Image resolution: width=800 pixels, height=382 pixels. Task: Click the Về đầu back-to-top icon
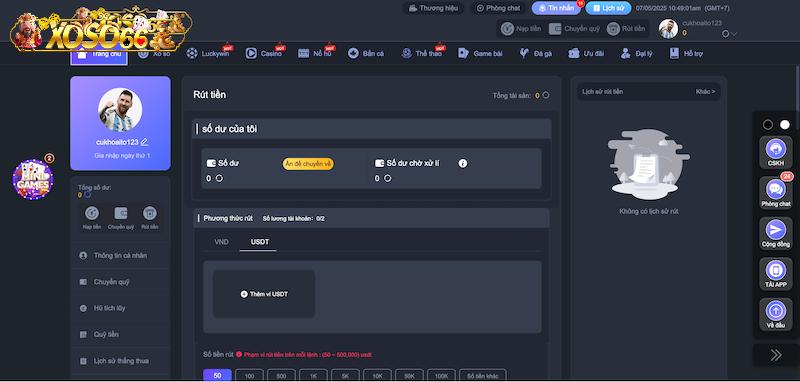[x=776, y=314]
